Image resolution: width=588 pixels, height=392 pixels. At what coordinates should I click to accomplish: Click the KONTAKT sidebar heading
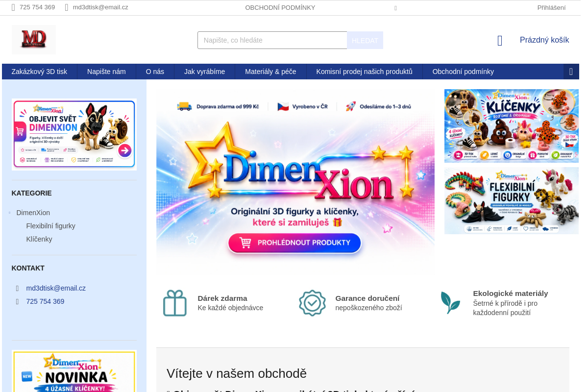click(28, 268)
